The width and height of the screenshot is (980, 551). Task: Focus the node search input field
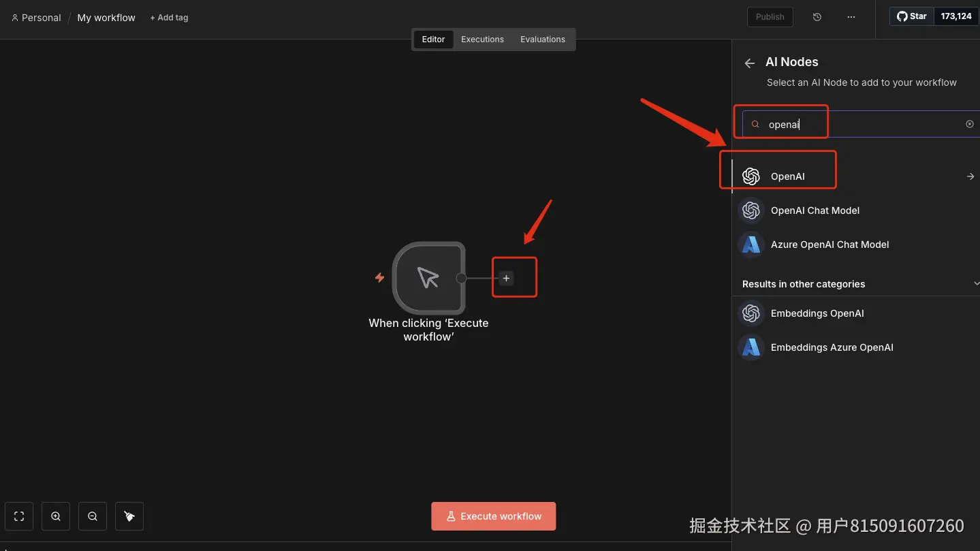pyautogui.click(x=861, y=124)
